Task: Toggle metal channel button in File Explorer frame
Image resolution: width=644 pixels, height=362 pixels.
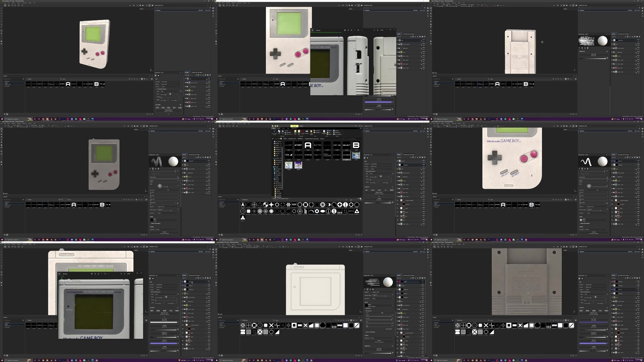Action: pos(373,190)
